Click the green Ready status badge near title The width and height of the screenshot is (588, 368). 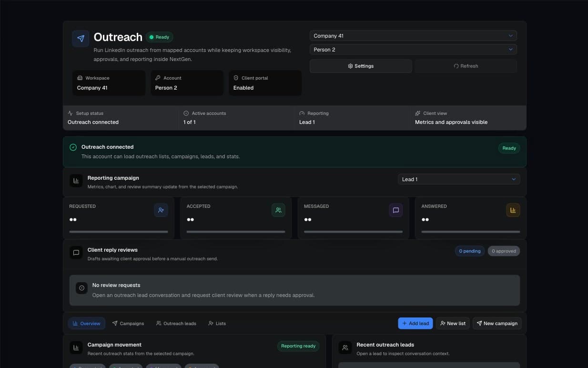coord(160,37)
